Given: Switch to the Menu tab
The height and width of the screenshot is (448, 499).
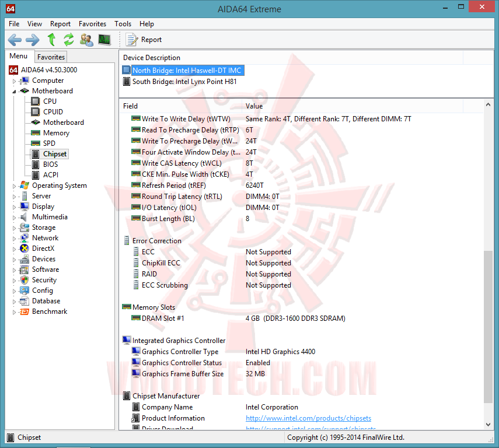Looking at the screenshot, I should coord(19,56).
